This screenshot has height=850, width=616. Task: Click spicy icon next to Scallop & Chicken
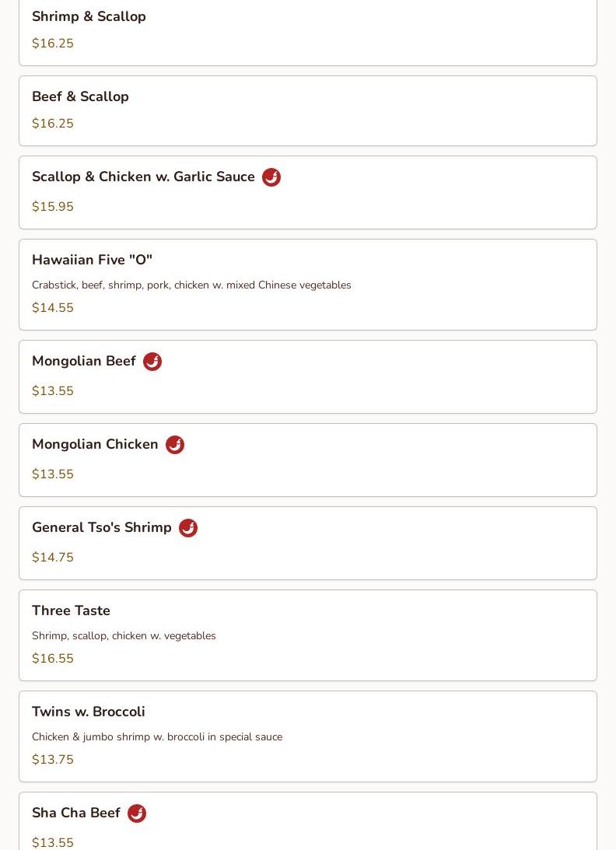click(271, 177)
